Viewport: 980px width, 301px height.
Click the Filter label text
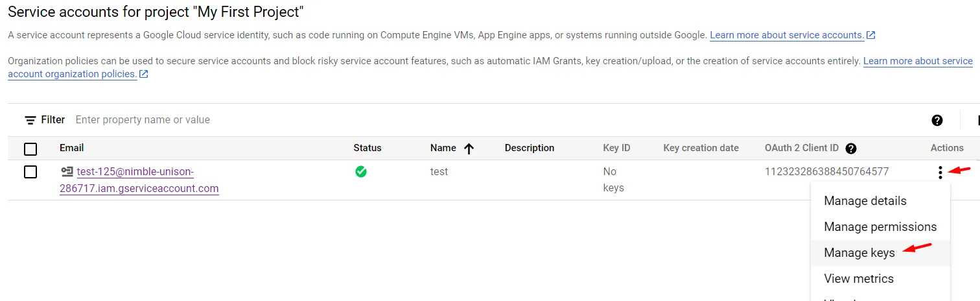53,120
